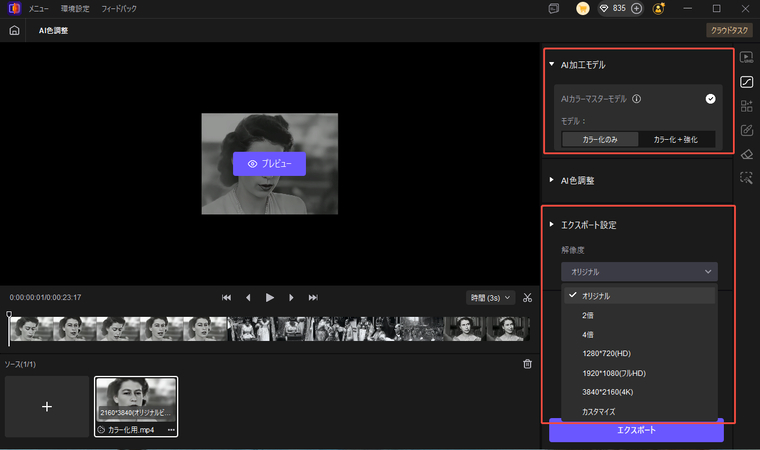The height and width of the screenshot is (450, 760).
Task: Add credits with the plus circle icon
Action: (x=637, y=8)
